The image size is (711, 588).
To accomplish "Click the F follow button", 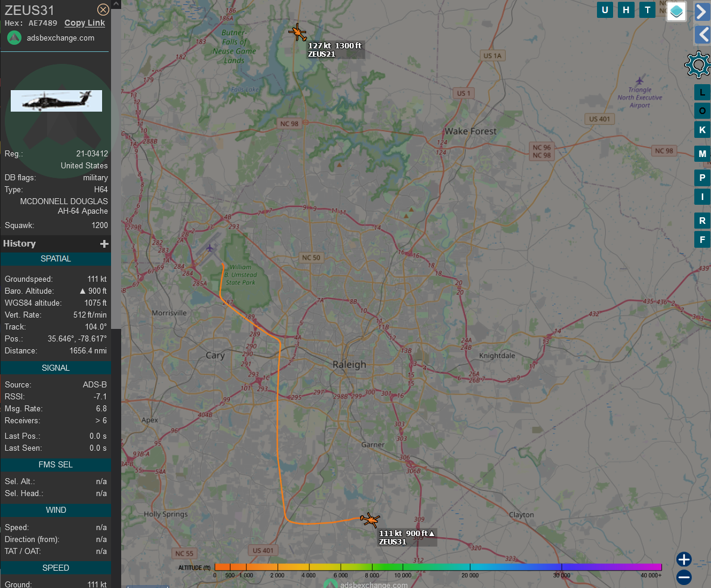I will [702, 240].
